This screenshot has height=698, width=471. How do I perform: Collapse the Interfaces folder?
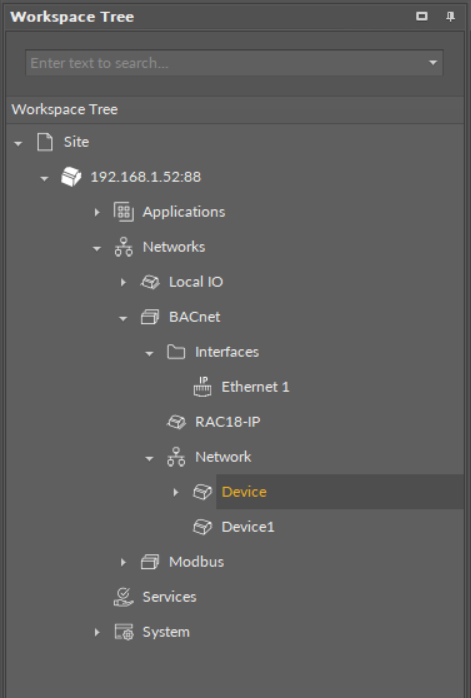pos(149,353)
